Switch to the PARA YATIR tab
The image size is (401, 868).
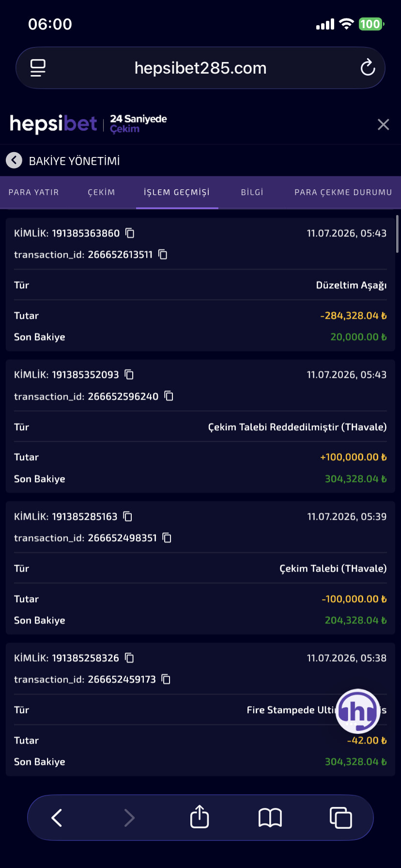[x=33, y=192]
